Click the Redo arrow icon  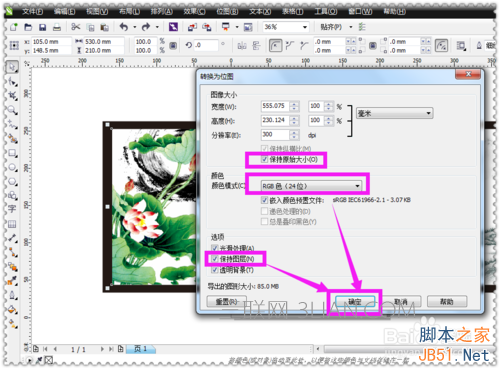pyautogui.click(x=146, y=27)
